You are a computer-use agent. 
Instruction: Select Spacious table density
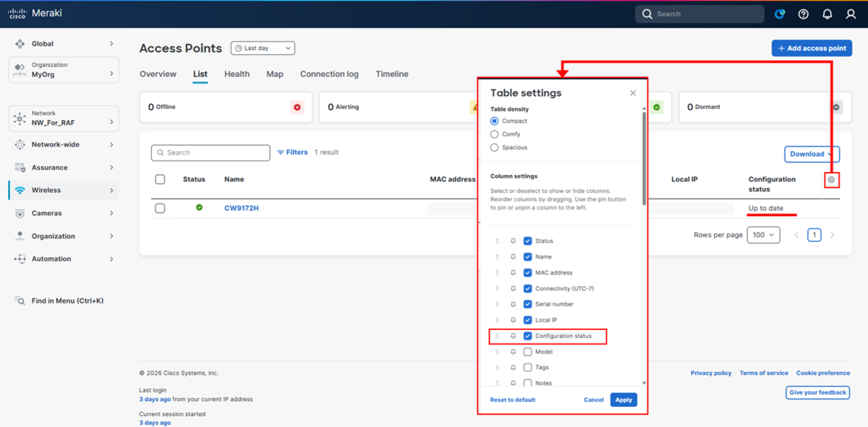[x=495, y=147]
